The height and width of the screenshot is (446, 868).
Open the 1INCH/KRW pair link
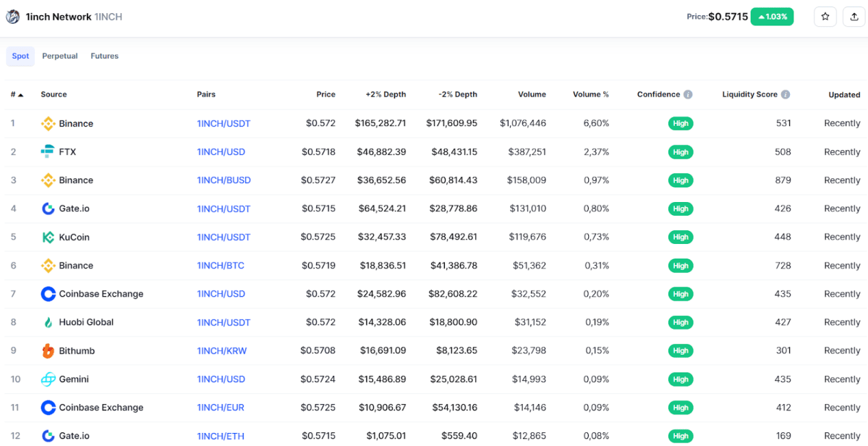[221, 350]
